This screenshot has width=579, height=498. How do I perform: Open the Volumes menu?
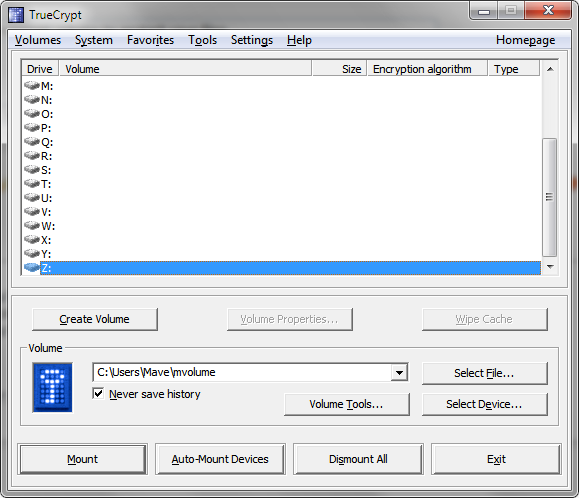click(38, 40)
